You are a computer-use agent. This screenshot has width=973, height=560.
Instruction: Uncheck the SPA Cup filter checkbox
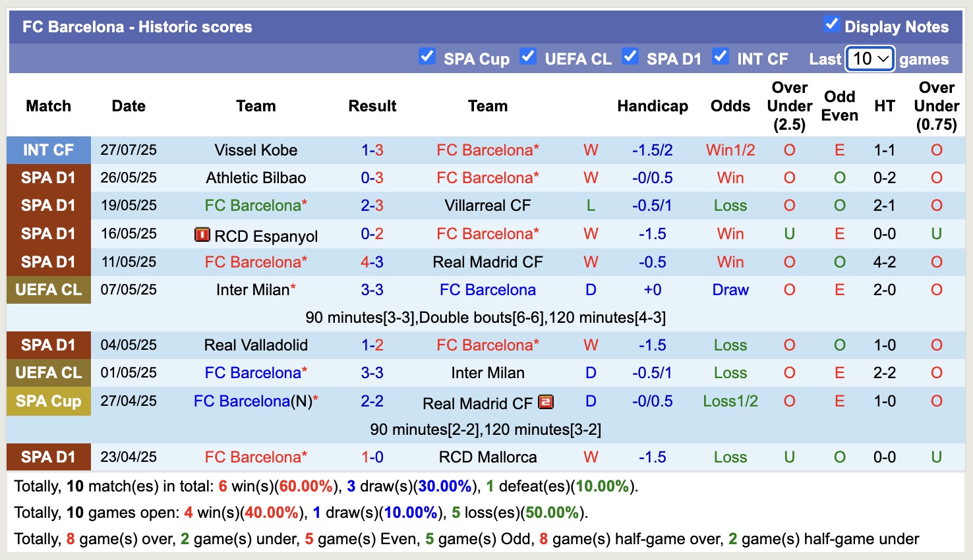click(x=427, y=57)
